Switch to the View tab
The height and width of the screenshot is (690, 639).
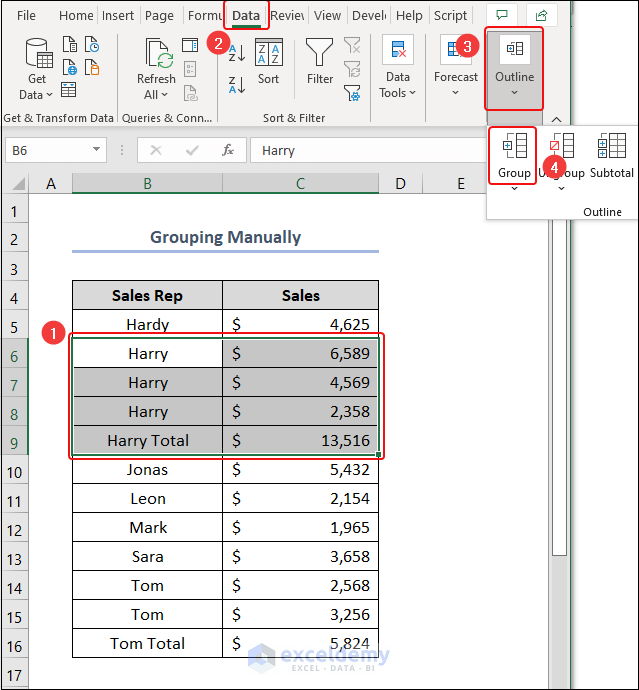(x=327, y=15)
